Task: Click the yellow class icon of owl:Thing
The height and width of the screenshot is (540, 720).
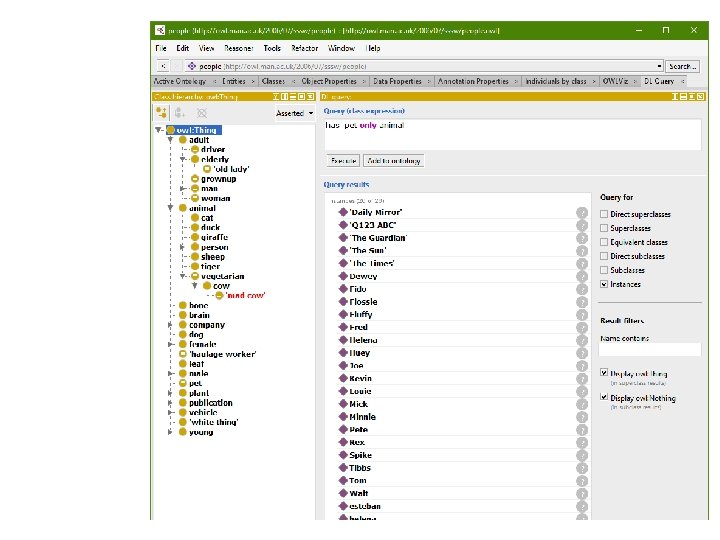Action: coord(171,130)
